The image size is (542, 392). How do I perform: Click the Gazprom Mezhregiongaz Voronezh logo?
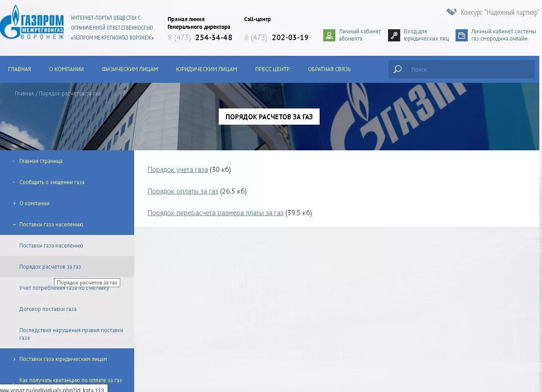click(x=32, y=23)
